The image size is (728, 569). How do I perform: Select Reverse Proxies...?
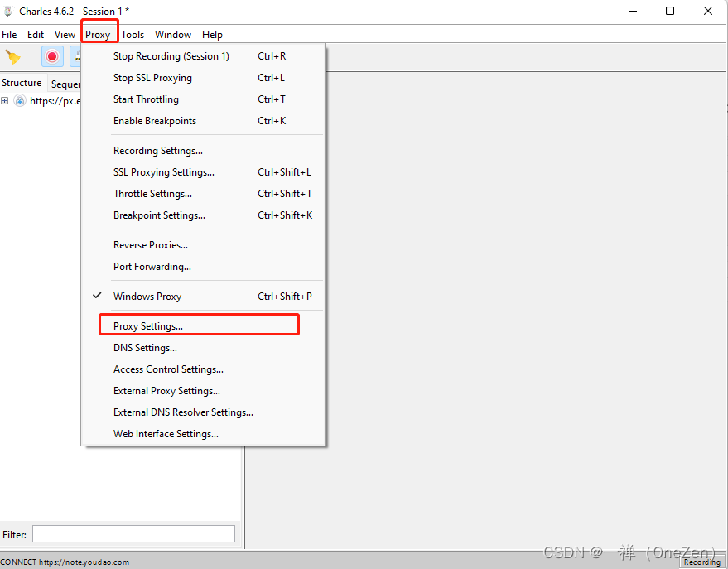point(204,245)
